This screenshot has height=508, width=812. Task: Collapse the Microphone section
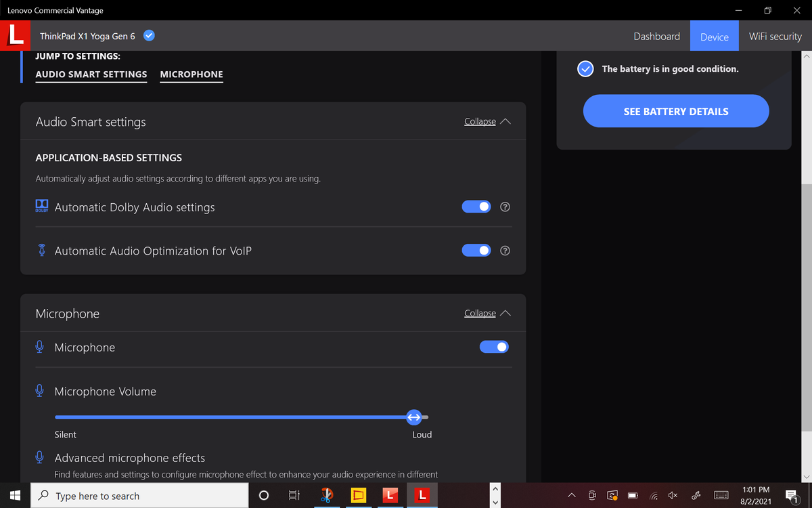[487, 314]
